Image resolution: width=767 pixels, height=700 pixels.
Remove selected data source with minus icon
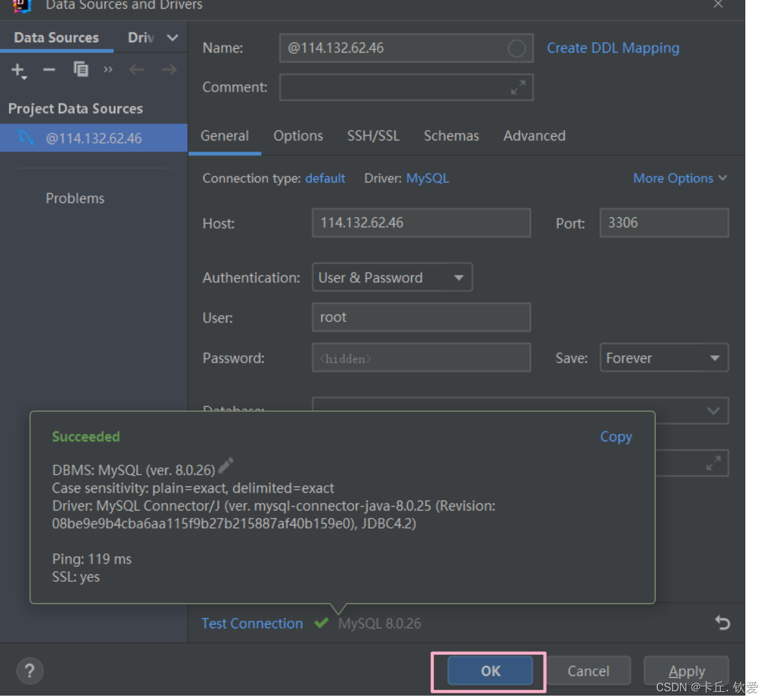pyautogui.click(x=49, y=69)
